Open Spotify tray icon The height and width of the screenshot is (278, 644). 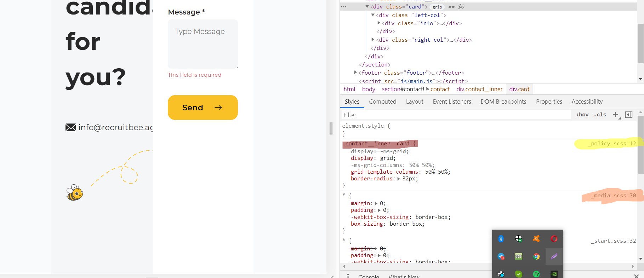[536, 274]
